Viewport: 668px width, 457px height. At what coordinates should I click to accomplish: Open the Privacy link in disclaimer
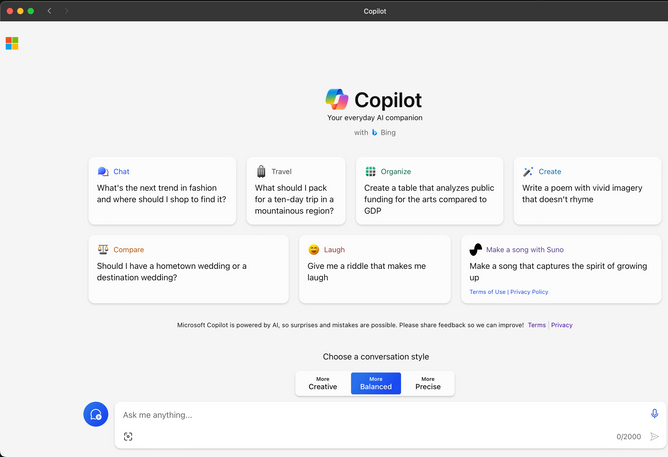click(561, 325)
